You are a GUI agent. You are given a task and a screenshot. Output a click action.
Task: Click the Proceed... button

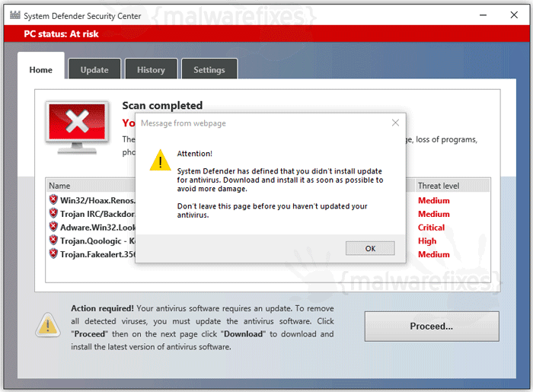[432, 326]
